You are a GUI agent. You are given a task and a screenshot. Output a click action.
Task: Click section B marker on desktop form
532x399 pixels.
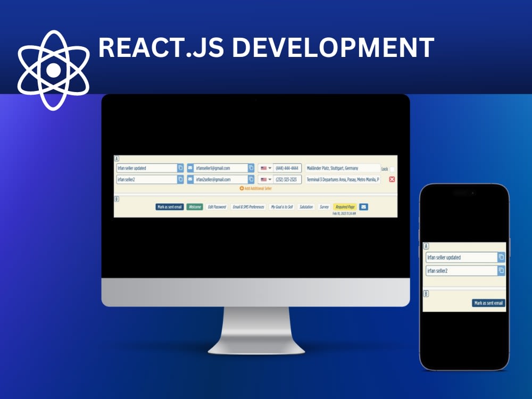pyautogui.click(x=117, y=199)
